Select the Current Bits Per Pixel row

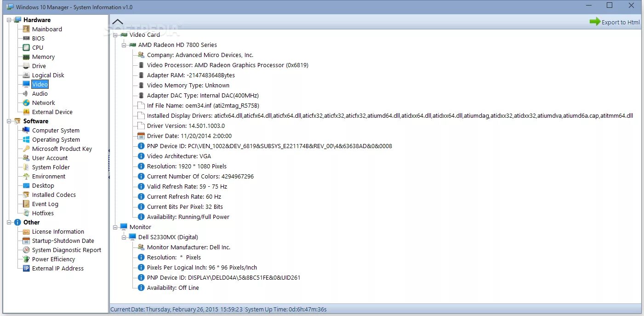[185, 207]
